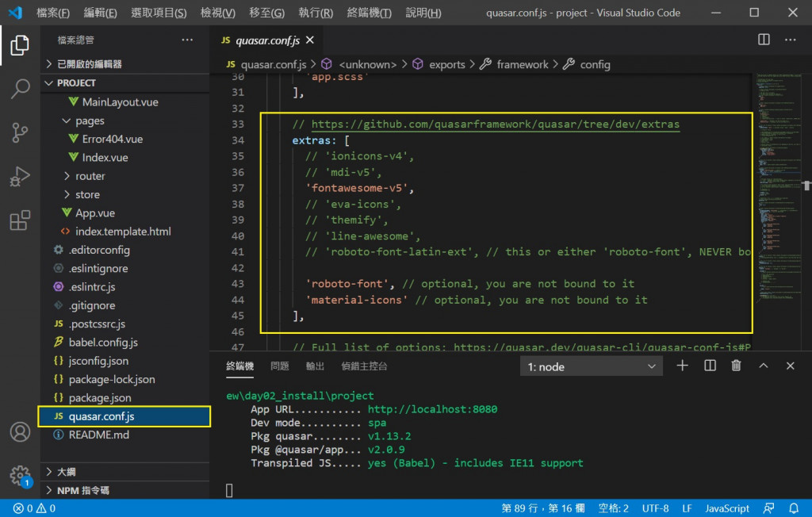Split the editor to the right
Screen dimensions: 812x517
pos(764,40)
